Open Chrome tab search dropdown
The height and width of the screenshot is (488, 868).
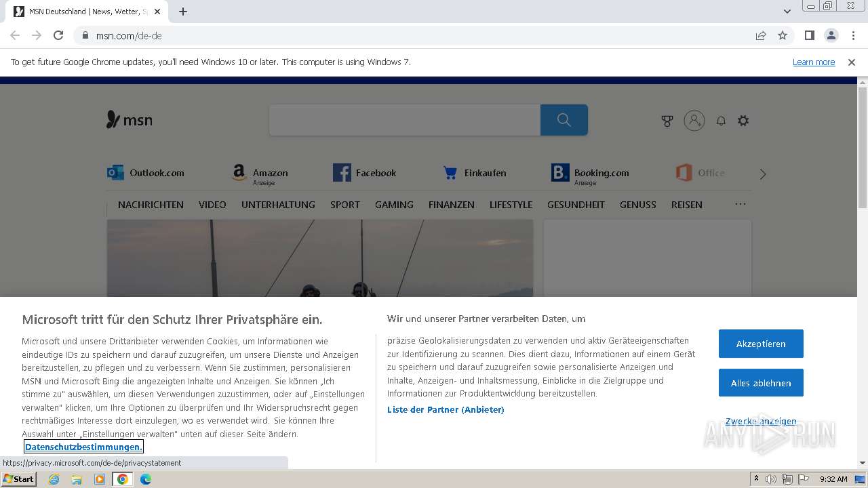787,12
